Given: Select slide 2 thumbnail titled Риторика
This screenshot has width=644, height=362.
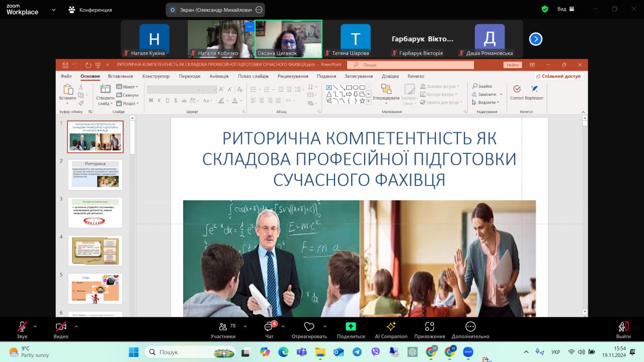Looking at the screenshot, I should (95, 174).
